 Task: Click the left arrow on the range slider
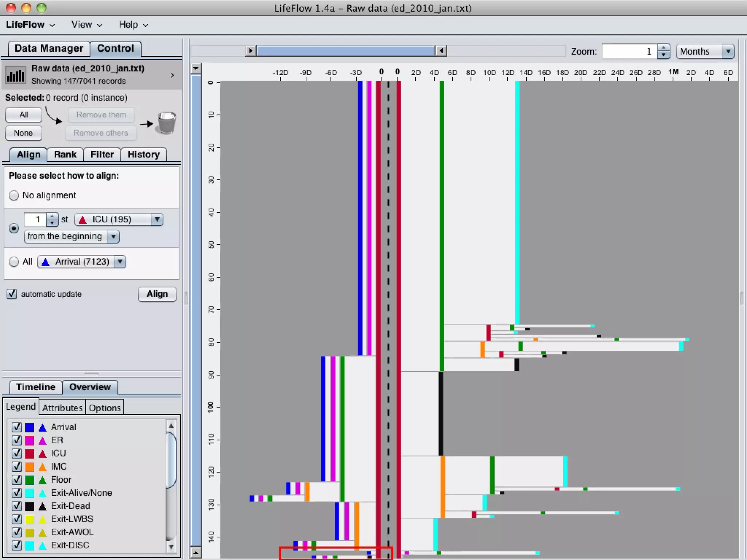pos(441,51)
